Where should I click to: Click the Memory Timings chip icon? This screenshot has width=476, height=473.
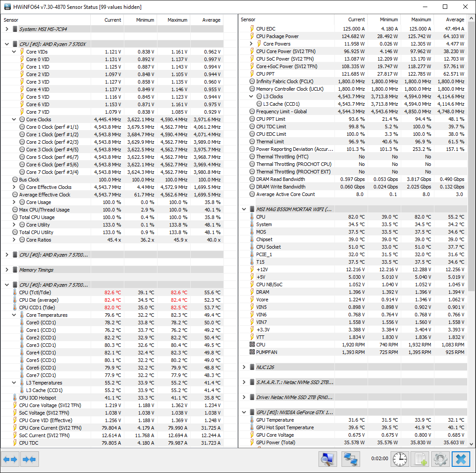tap(15, 270)
